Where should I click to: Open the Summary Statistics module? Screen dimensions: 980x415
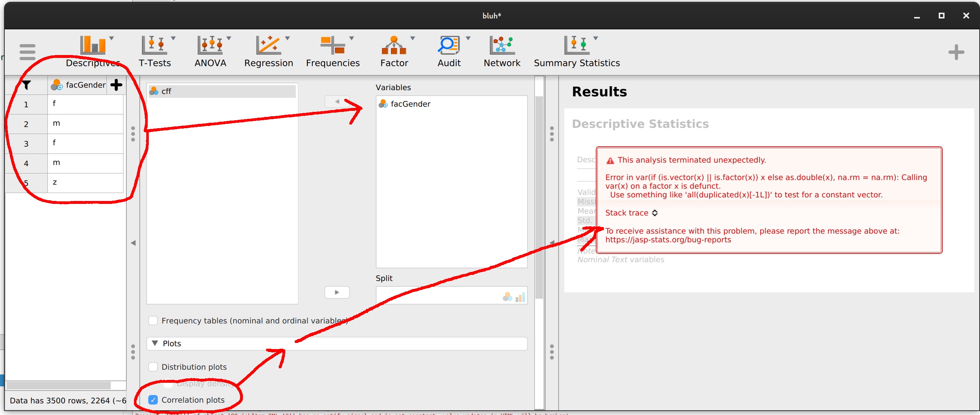coord(576,51)
